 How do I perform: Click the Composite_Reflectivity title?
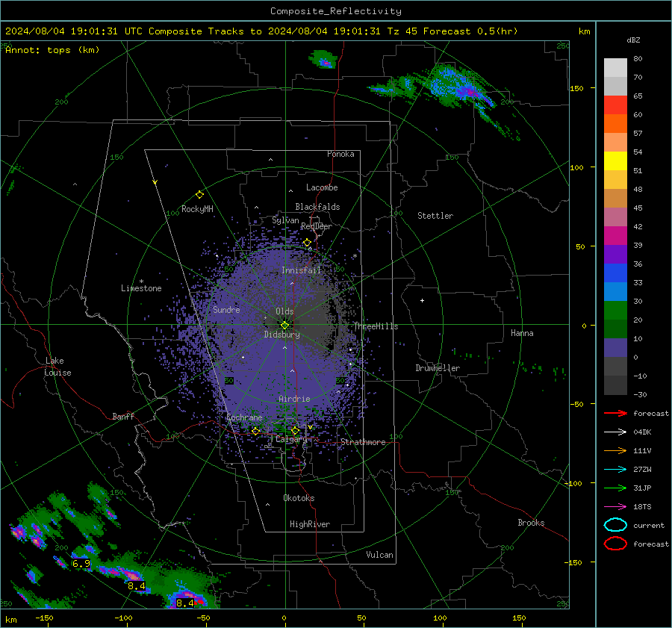click(336, 11)
